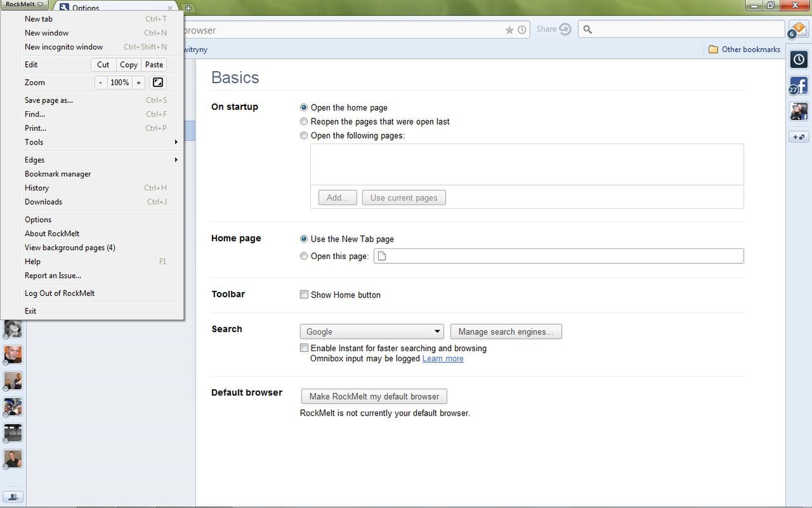Enable Instant searching checkbox
Screen dimensions: 812x508
[x=304, y=348]
